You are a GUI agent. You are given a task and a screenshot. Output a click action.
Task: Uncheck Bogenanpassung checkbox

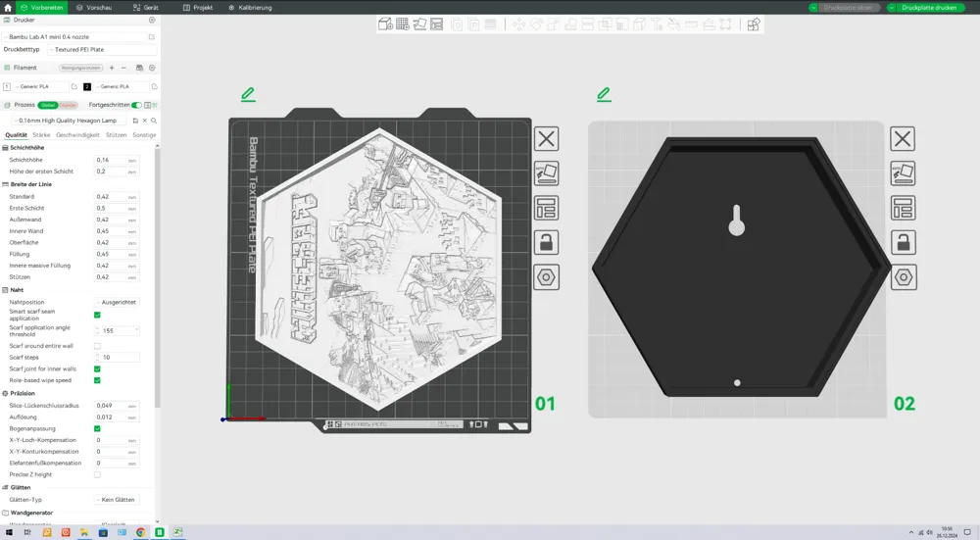pyautogui.click(x=97, y=428)
